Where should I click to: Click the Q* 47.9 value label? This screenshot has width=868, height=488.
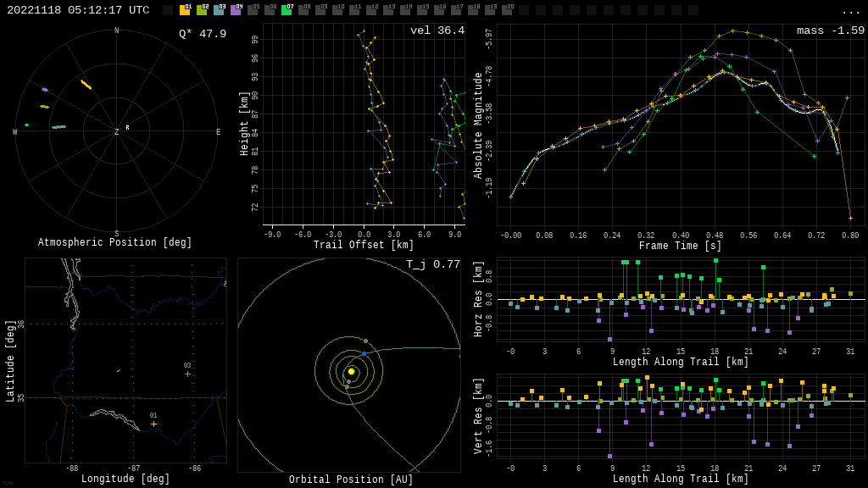pos(202,34)
